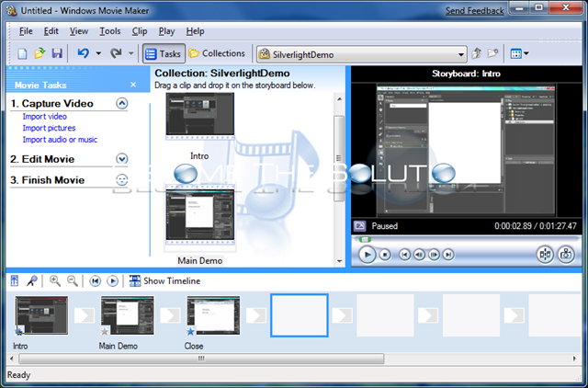Save the project with the floppy disk icon
The width and height of the screenshot is (588, 388).
click(x=57, y=53)
